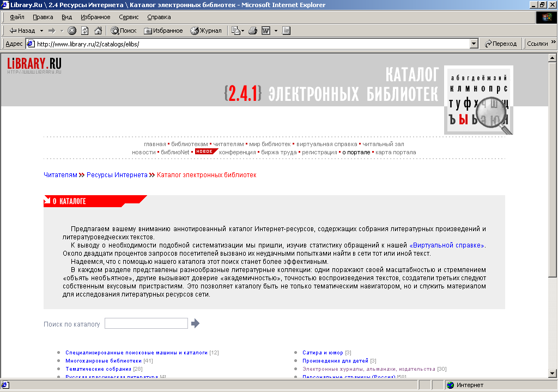Click the IE page icon in status bar
This screenshot has width=558, height=392.
tap(5, 385)
